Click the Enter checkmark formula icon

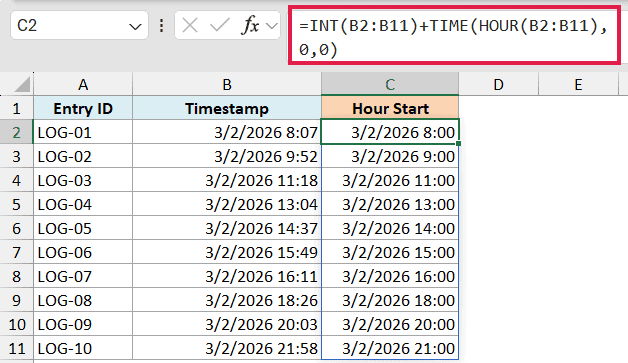219,26
